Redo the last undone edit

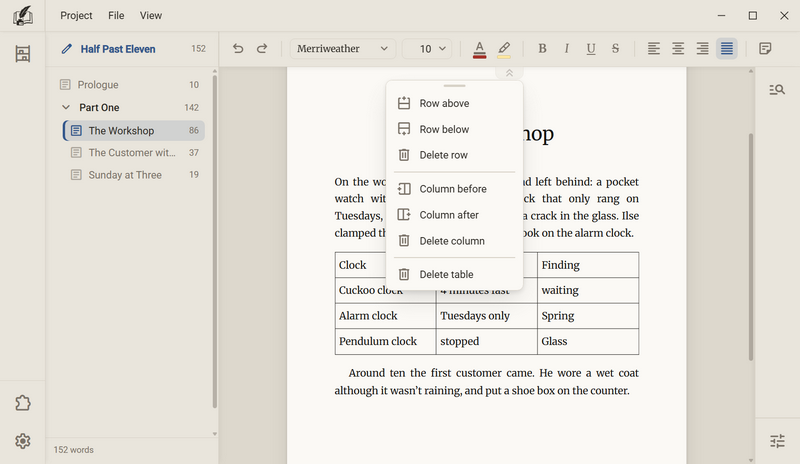[262, 48]
